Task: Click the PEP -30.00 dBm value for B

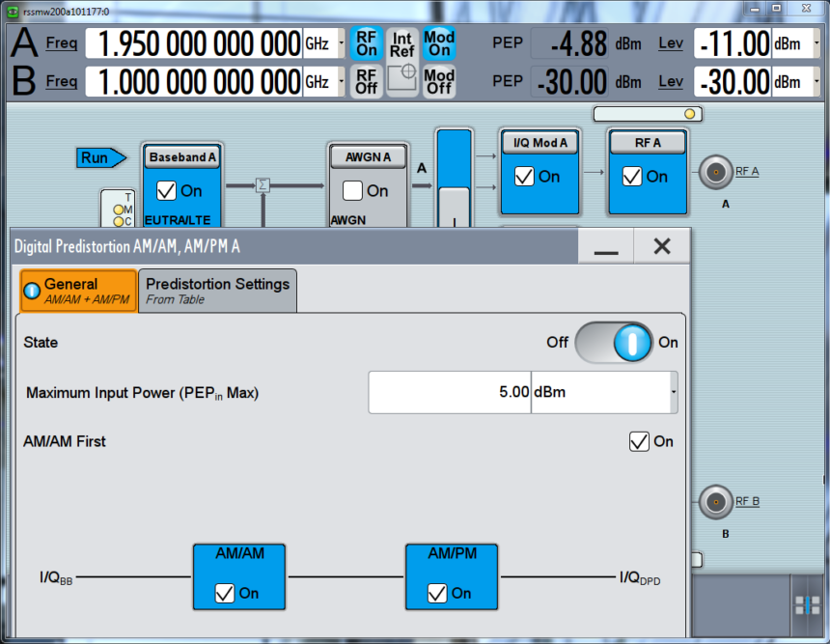Action: 569,81
